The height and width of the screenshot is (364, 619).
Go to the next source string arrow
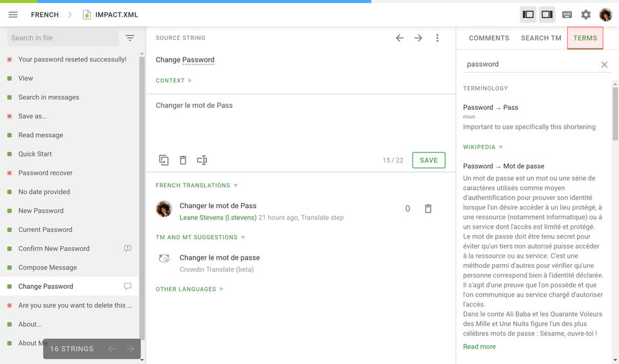click(x=418, y=38)
